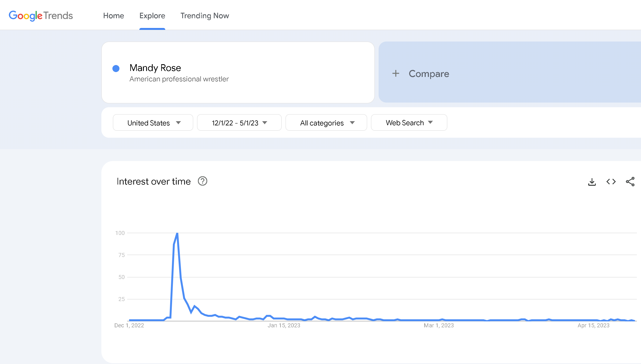641x364 pixels.
Task: Edit the Mandy Rose search term
Action: 155,68
